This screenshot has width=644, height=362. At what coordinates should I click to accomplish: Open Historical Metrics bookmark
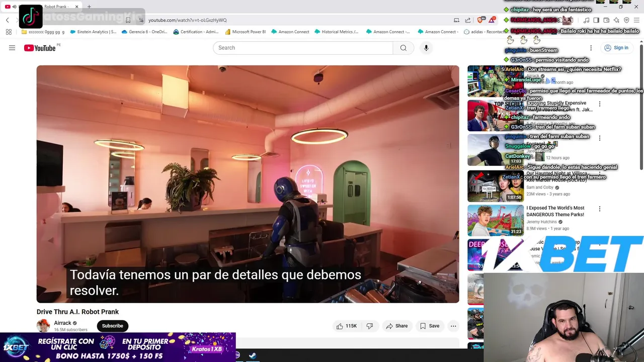pyautogui.click(x=336, y=32)
